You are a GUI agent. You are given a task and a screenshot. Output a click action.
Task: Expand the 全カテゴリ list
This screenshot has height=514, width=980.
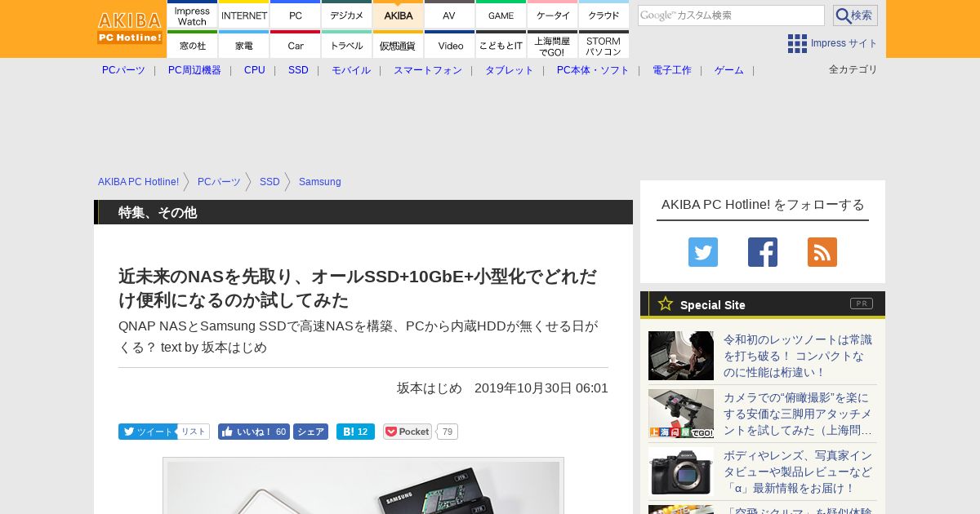tap(853, 69)
